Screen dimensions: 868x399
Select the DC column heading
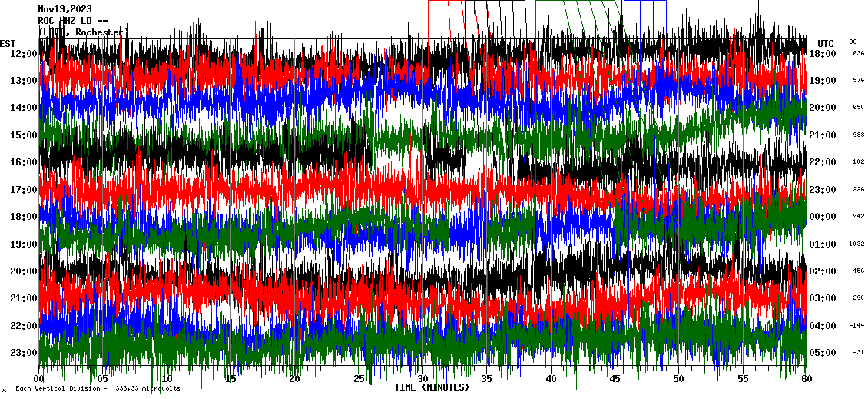pos(853,42)
